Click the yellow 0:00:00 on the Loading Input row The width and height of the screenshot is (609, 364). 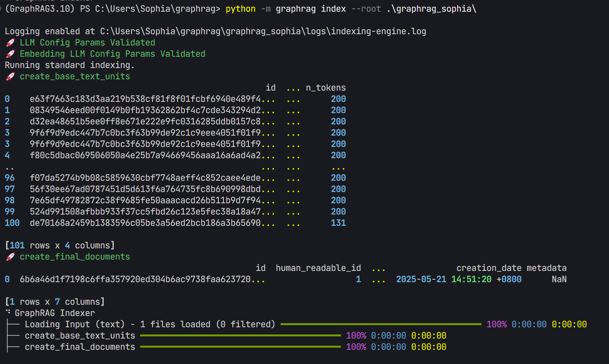point(569,325)
